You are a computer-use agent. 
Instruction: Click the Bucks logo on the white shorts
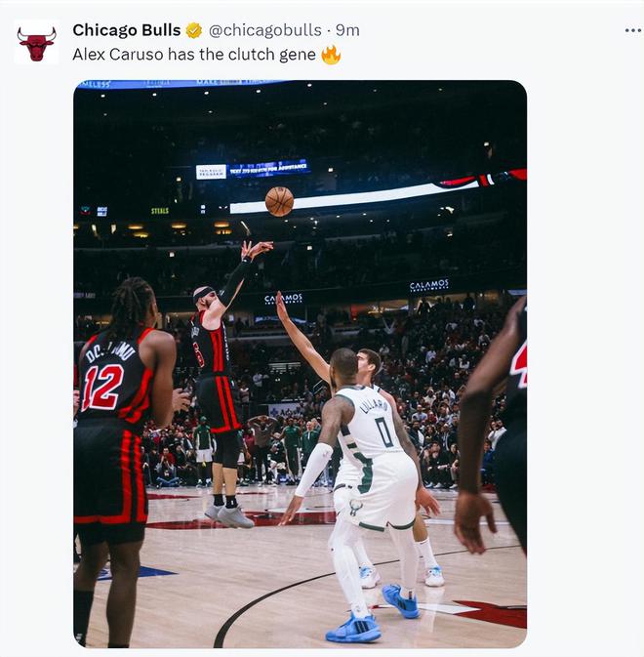(355, 508)
